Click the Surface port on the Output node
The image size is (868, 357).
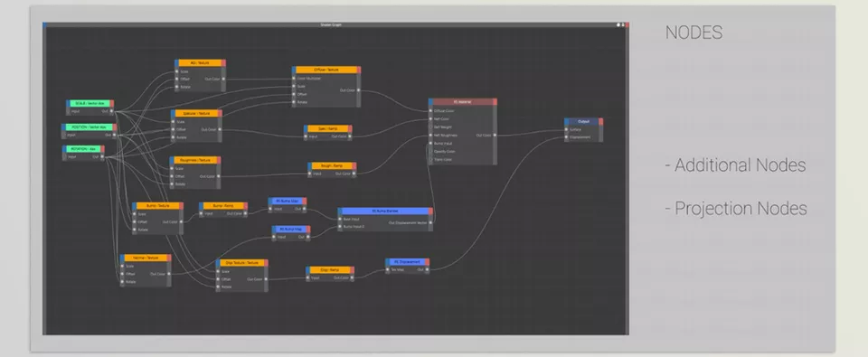point(566,129)
